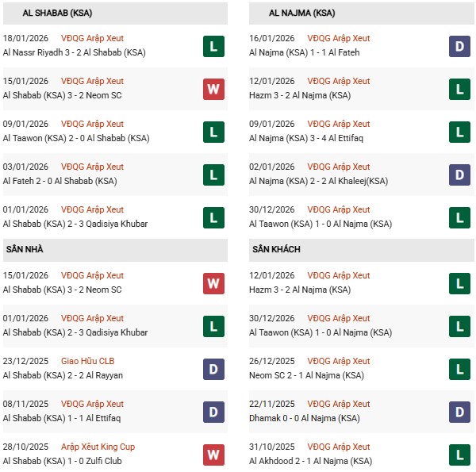Select the L badge for Al Fateh 2-0 result
The image size is (476, 472).
[212, 175]
